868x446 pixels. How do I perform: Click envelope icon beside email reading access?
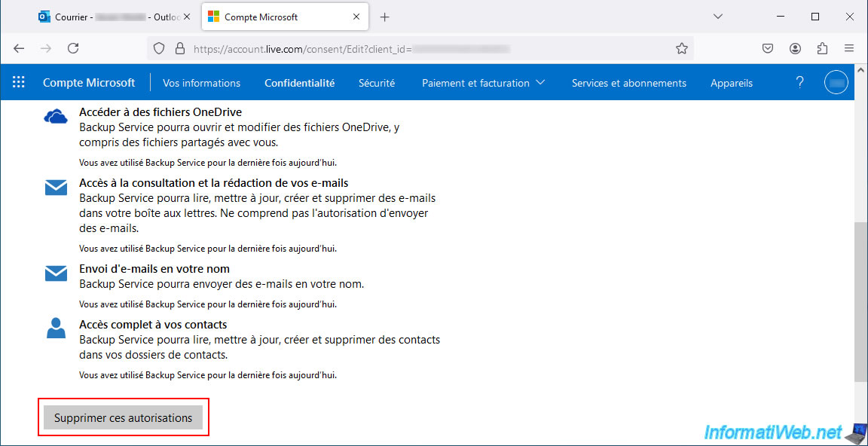point(56,188)
